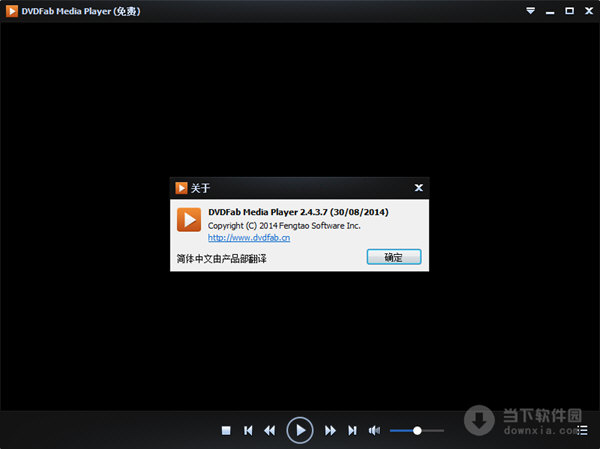Close the 关于 dialog with its X
This screenshot has width=600, height=449.
coord(419,188)
